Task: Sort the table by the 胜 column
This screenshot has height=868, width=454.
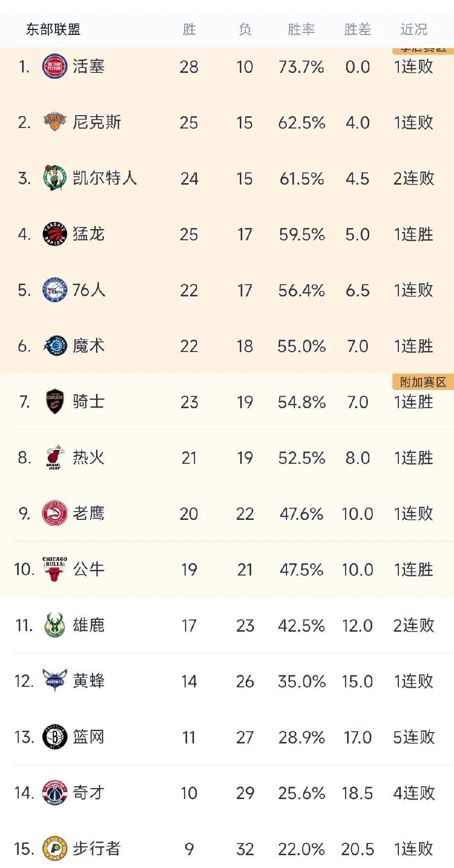Action: point(189,30)
